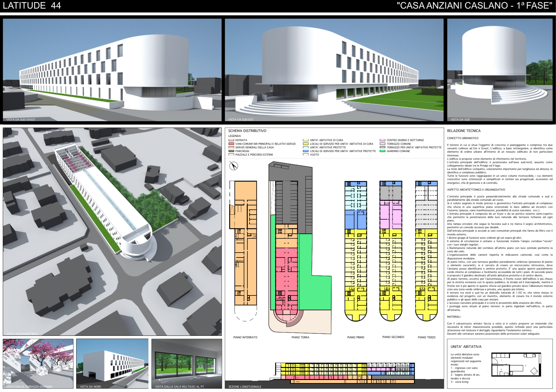This screenshot has width=556, height=392.
Task: Click the 'SEZIONE LONGITUDINALE' caption
Action: click(x=245, y=387)
